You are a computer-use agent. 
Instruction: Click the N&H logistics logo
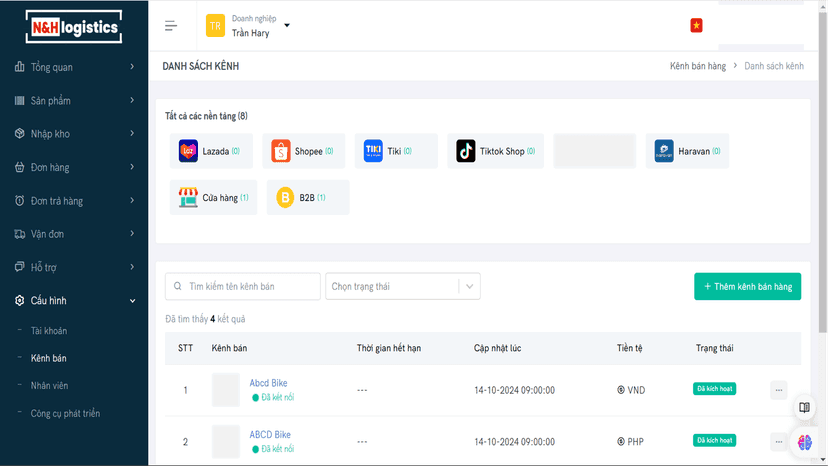point(74,26)
